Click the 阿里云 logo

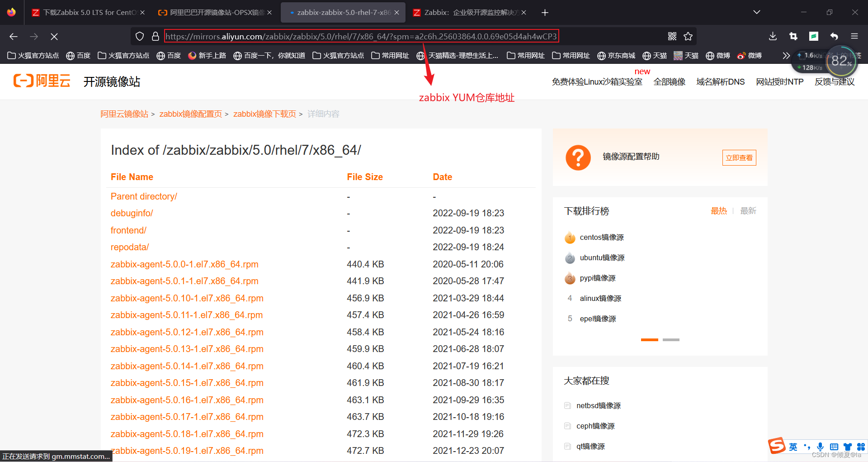click(x=42, y=81)
